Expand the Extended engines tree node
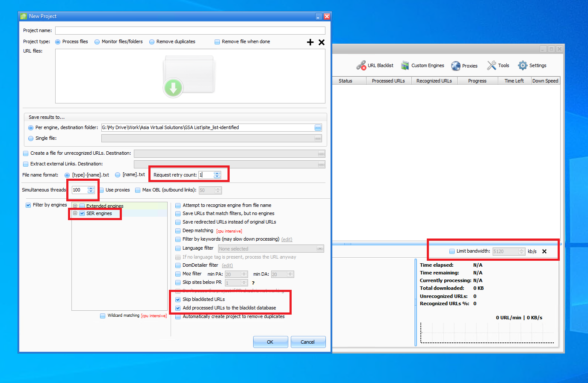The width and height of the screenshot is (588, 383). pyautogui.click(x=75, y=206)
